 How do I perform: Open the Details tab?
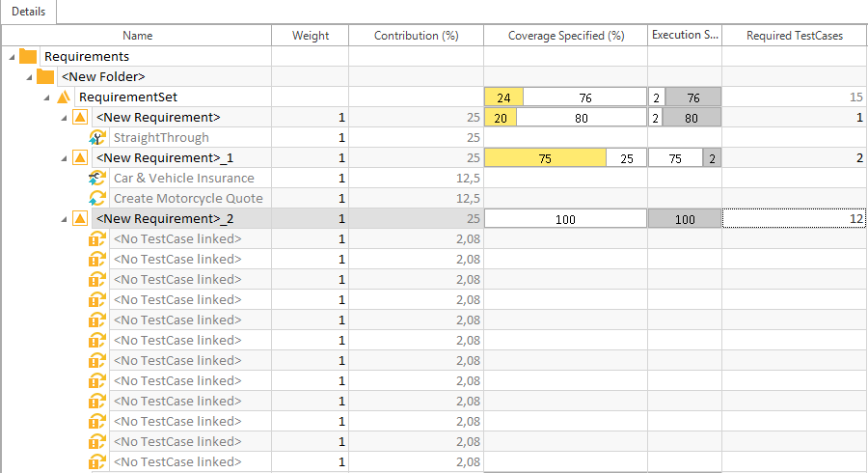tap(28, 11)
